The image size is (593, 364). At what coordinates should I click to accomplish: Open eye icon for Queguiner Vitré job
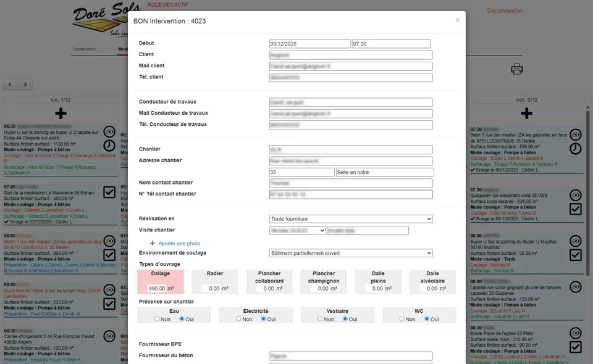pos(575,195)
